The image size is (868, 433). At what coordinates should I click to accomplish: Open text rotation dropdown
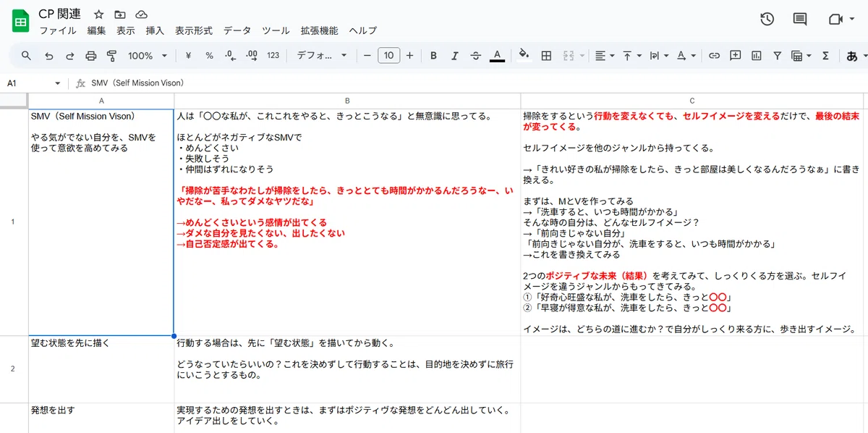686,56
